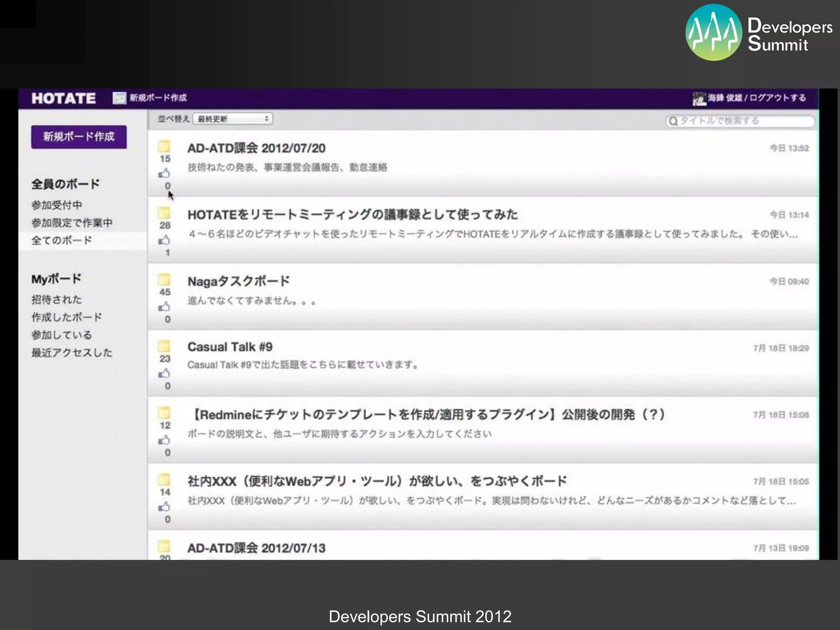Select 参加している under Myボード

coord(62,335)
